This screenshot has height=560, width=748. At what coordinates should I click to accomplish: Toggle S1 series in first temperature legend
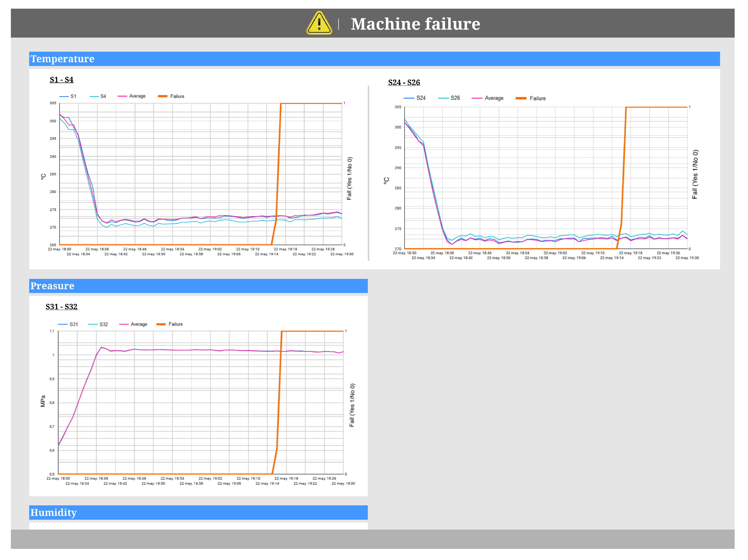tap(73, 96)
